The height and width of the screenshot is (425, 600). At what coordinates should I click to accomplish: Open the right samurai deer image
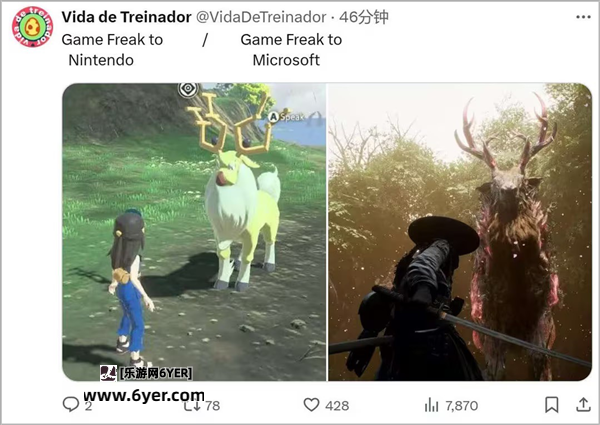point(460,232)
